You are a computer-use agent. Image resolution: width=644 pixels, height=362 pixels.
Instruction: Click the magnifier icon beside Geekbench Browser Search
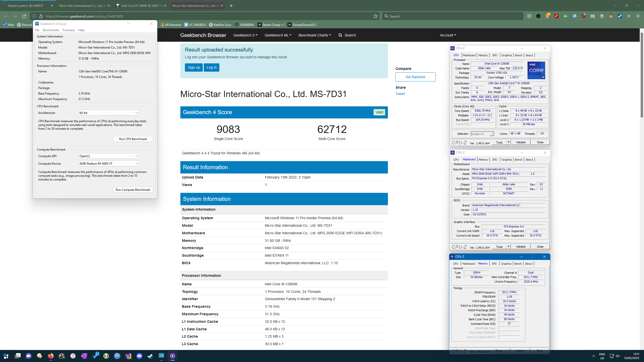[x=340, y=35]
